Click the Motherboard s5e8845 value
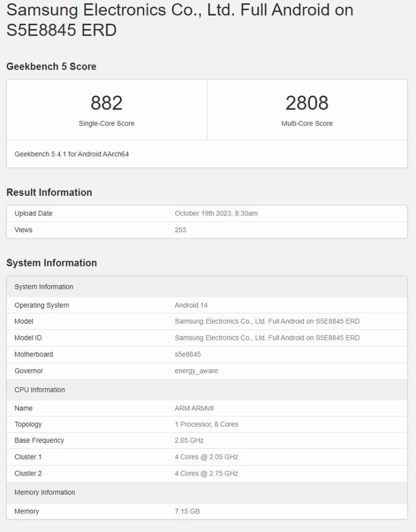The height and width of the screenshot is (532, 416). point(188,354)
